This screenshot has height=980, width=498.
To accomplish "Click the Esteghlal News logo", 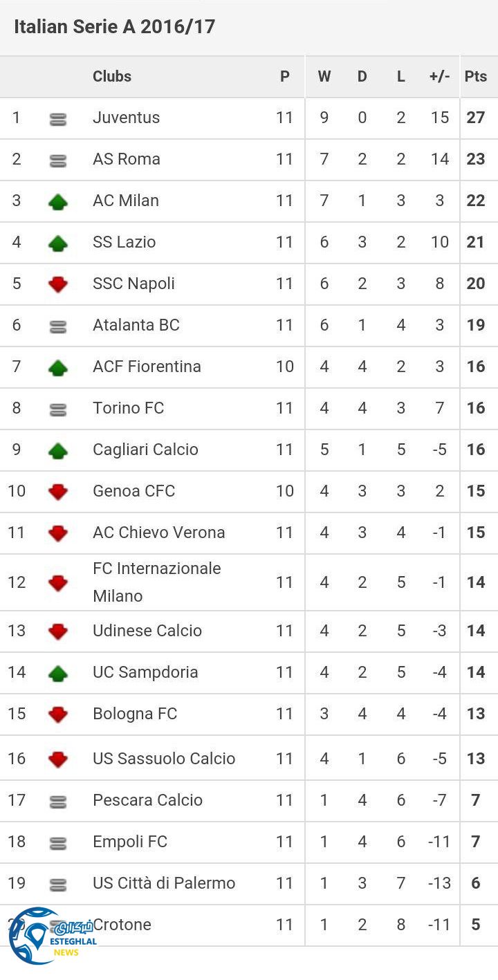I will tap(52, 936).
